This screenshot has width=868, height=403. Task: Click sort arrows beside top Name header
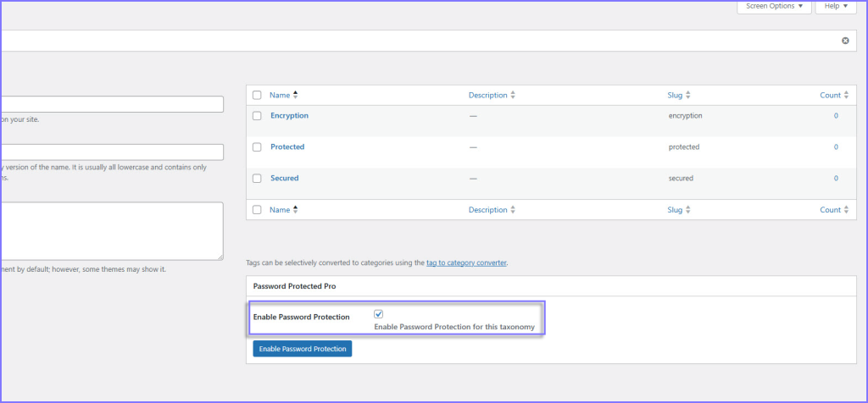[296, 95]
